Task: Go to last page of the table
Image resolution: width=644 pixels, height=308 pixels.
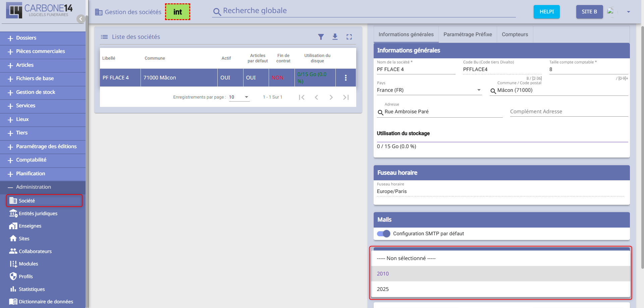Action: click(x=346, y=97)
